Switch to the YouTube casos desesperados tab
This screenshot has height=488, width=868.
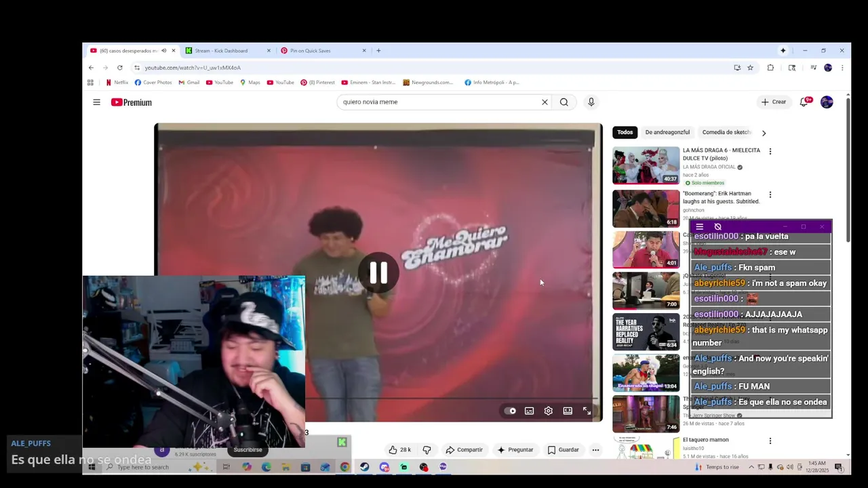tap(128, 51)
